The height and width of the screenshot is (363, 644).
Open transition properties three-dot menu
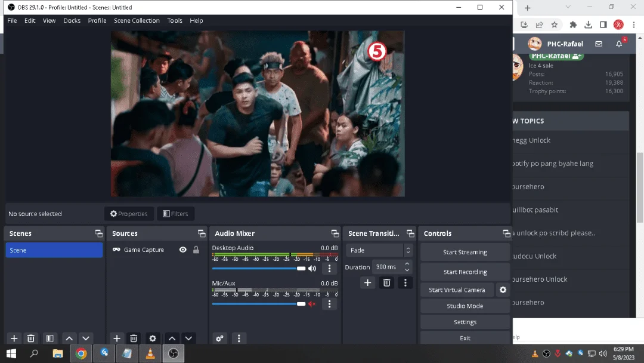(405, 282)
